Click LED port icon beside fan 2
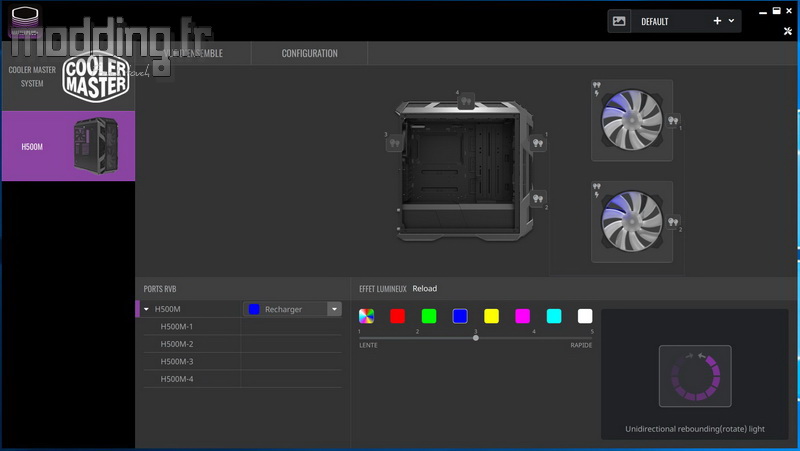Screen dimensions: 800x451 pyautogui.click(x=673, y=222)
